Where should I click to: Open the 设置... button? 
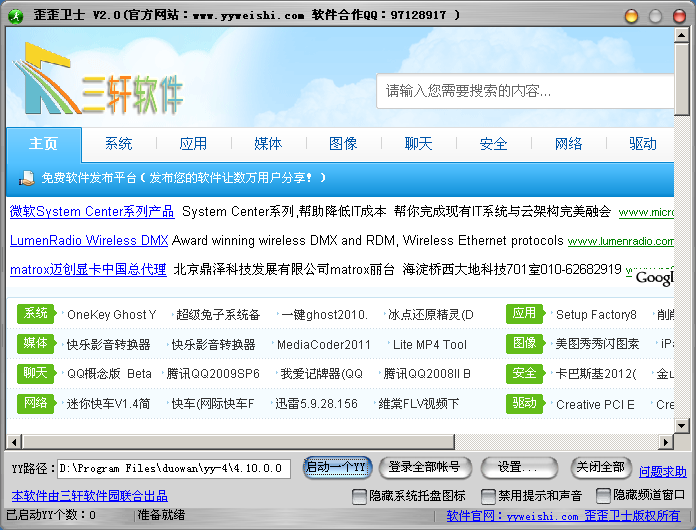click(518, 467)
